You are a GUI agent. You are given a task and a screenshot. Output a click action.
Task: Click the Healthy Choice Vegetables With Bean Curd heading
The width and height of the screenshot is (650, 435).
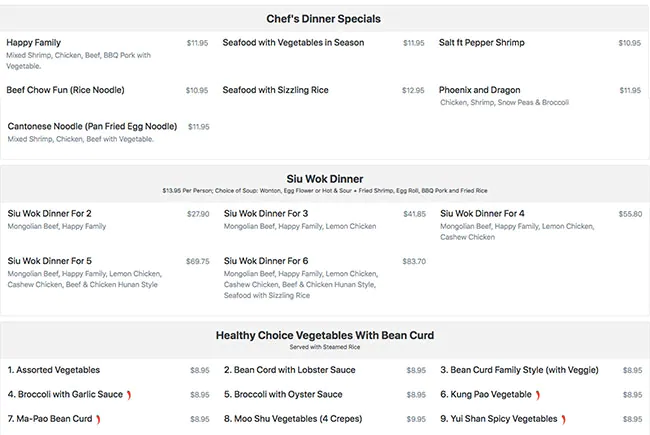point(324,336)
